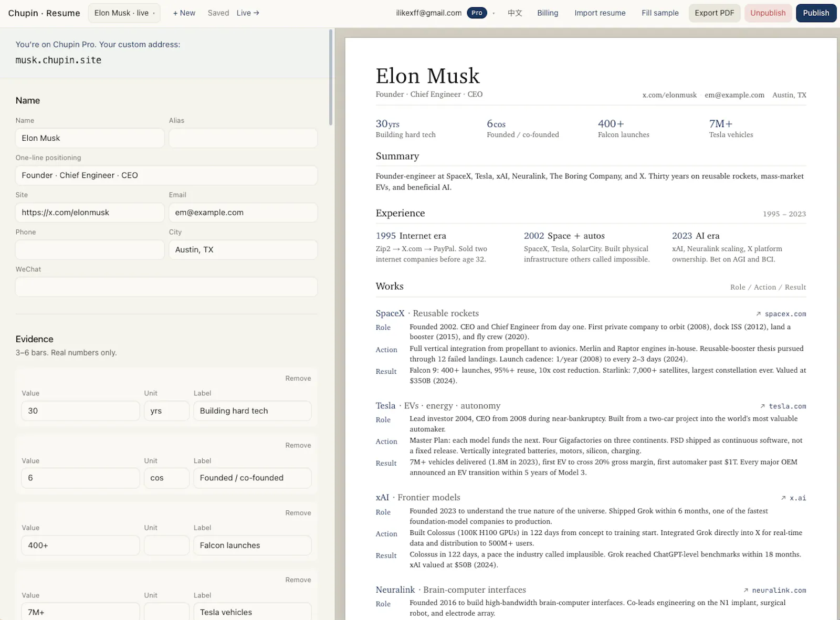The width and height of the screenshot is (840, 620).
Task: Click the 2023 AI era entry
Action: 727,247
